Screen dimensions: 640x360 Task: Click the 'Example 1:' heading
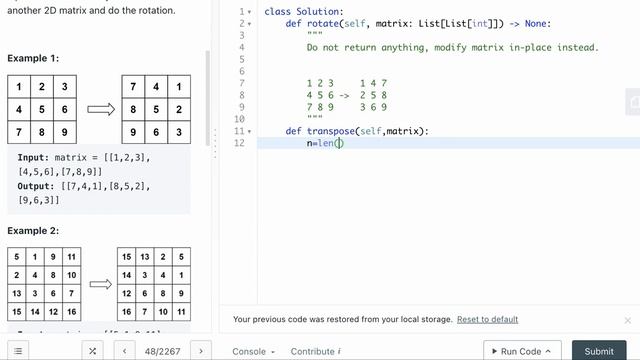pyautogui.click(x=33, y=58)
